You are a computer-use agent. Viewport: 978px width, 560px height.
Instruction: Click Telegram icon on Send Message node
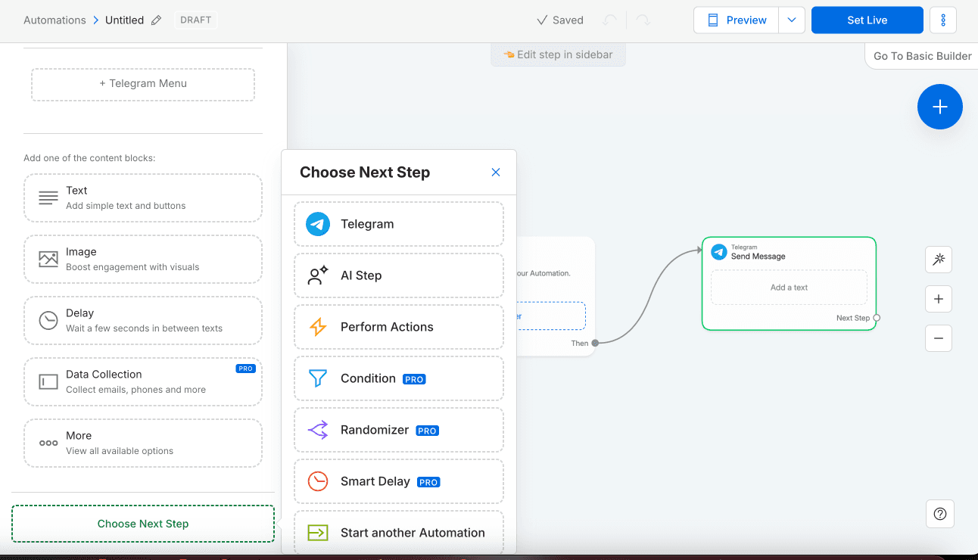coord(719,253)
